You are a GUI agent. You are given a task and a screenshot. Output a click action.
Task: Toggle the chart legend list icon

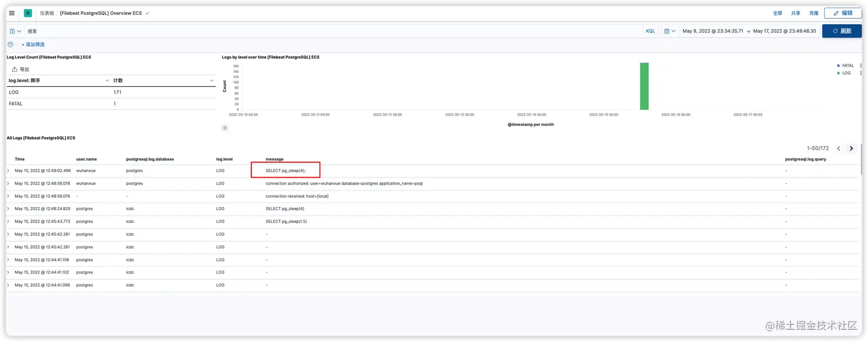[225, 128]
